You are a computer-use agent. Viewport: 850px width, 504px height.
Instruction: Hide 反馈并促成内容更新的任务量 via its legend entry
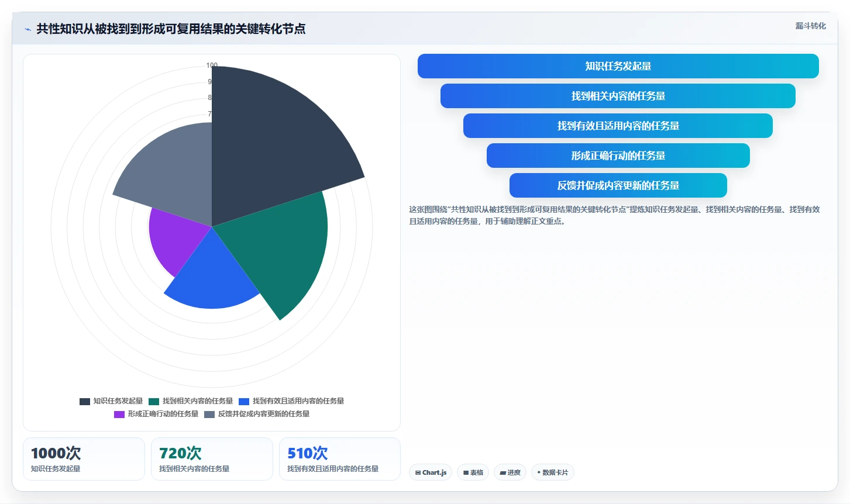pos(257,414)
